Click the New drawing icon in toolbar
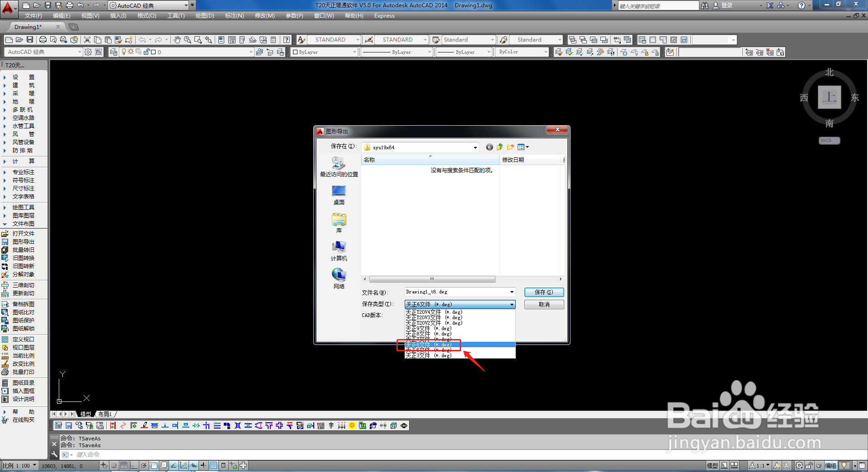Screen dimensions: 868x472 click(x=9, y=40)
